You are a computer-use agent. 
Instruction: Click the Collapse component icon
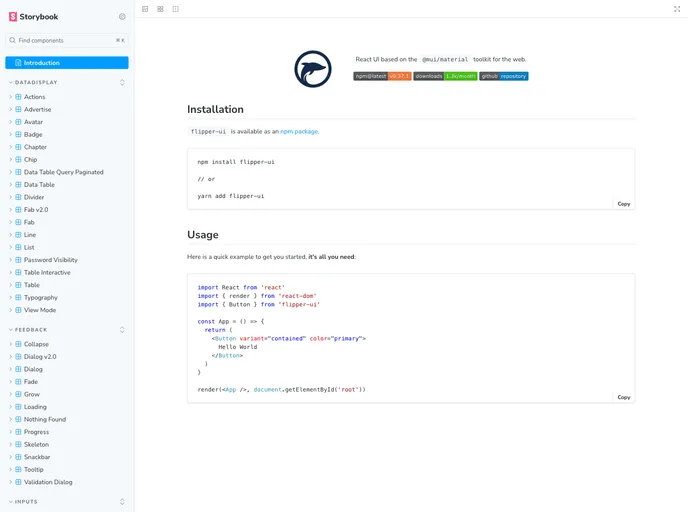click(18, 344)
